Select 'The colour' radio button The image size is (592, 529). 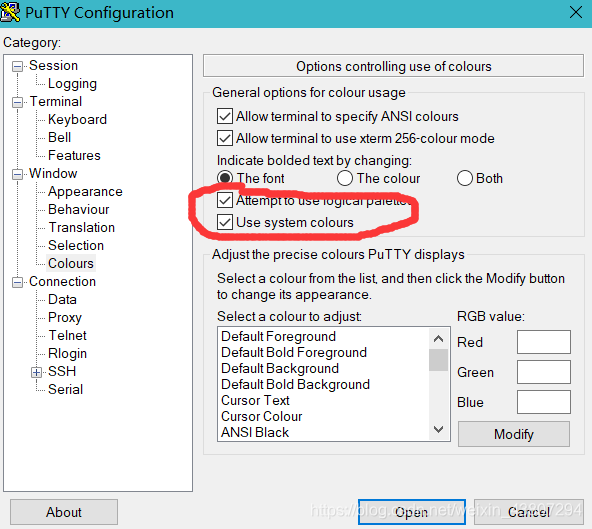[345, 178]
